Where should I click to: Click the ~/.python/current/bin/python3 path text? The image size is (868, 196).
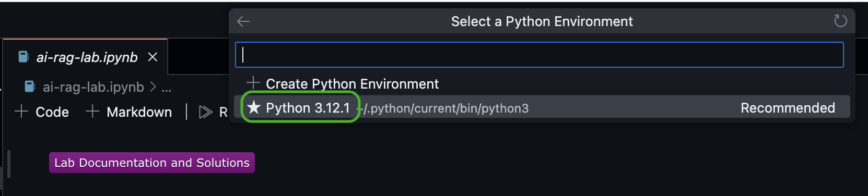pyautogui.click(x=443, y=108)
